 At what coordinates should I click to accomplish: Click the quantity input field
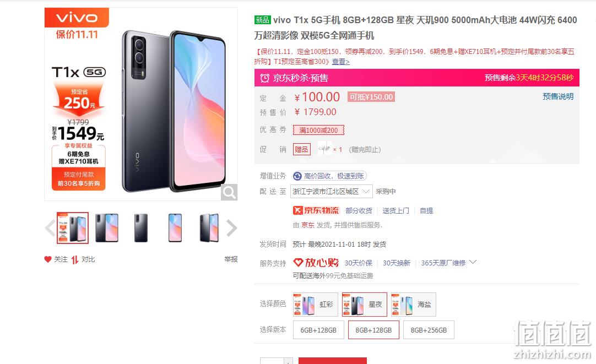(x=272, y=361)
